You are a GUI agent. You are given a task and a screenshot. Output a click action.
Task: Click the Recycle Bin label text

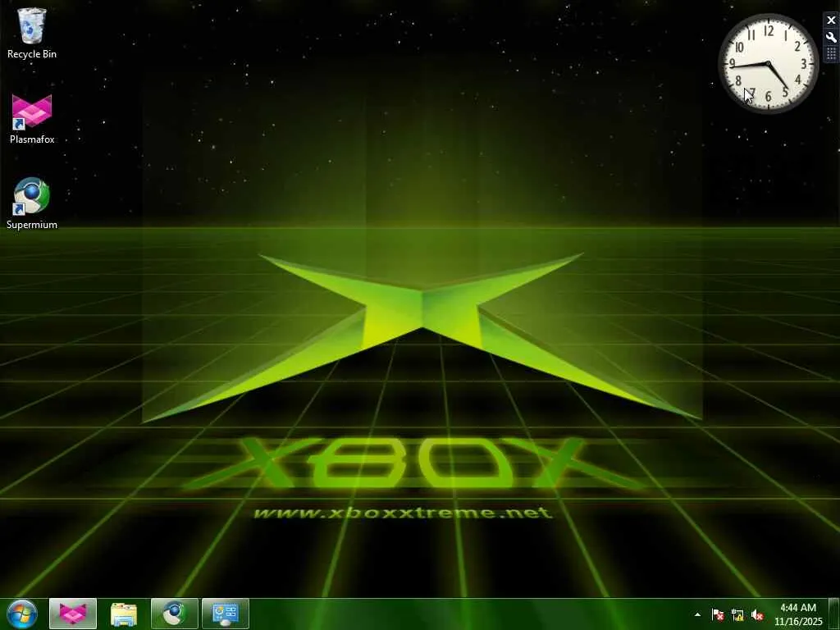(32, 54)
